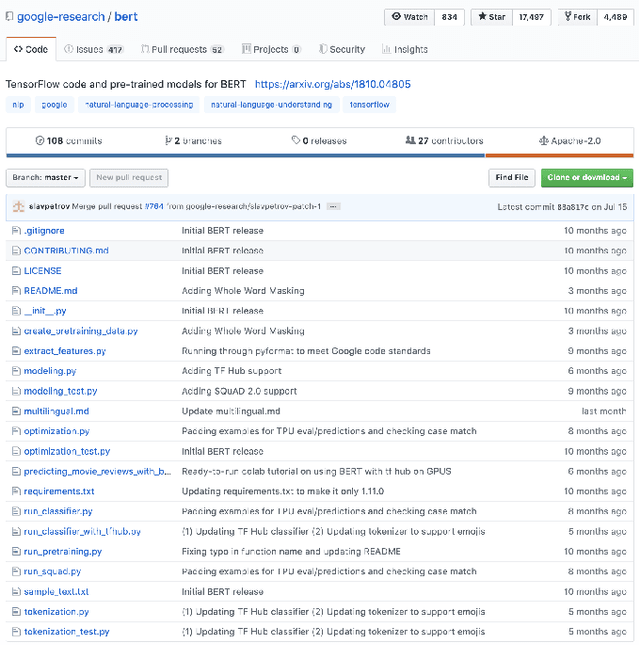Screen dimensions: 640x646
Task: Expand the Clone or download dropdown
Action: 587,178
